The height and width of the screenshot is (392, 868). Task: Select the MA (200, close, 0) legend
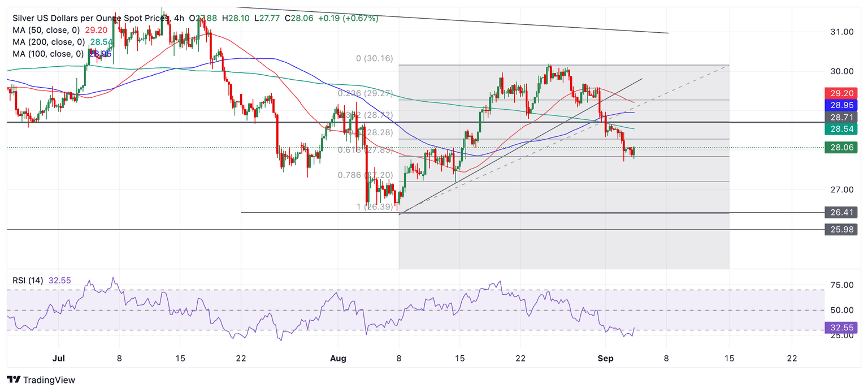pos(49,42)
